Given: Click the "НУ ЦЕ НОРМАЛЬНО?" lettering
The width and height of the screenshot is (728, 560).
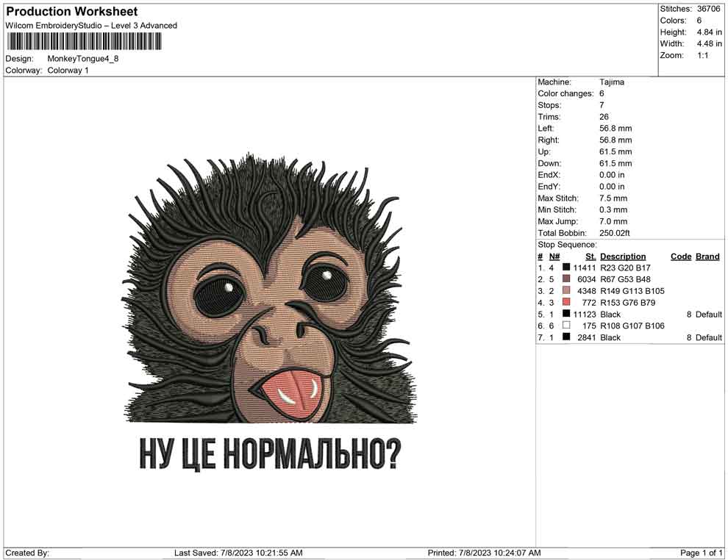Looking at the screenshot, I should click(270, 453).
